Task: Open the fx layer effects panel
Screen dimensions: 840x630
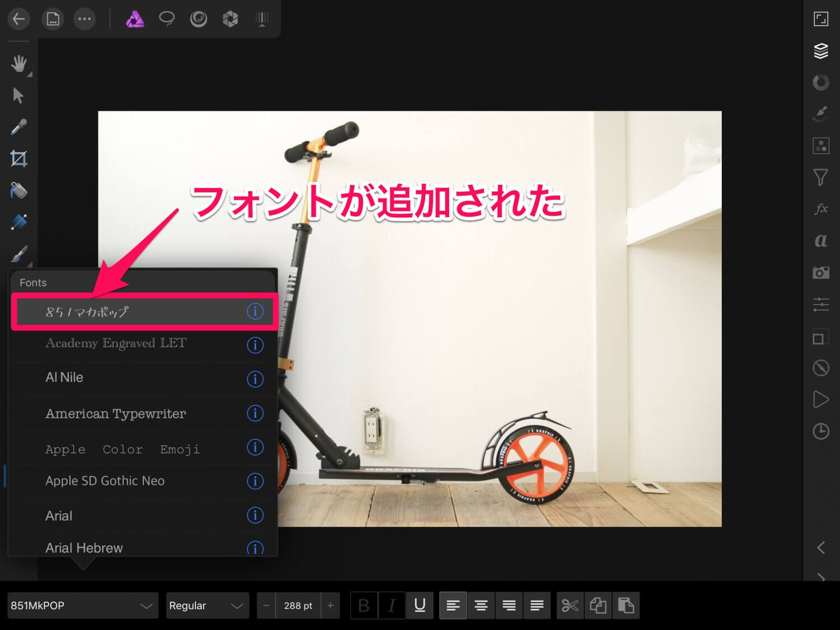Action: pos(820,209)
